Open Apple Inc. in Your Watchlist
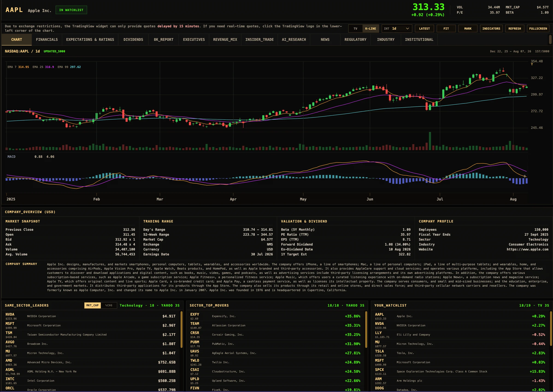The width and height of the screenshot is (553, 392). [460, 316]
